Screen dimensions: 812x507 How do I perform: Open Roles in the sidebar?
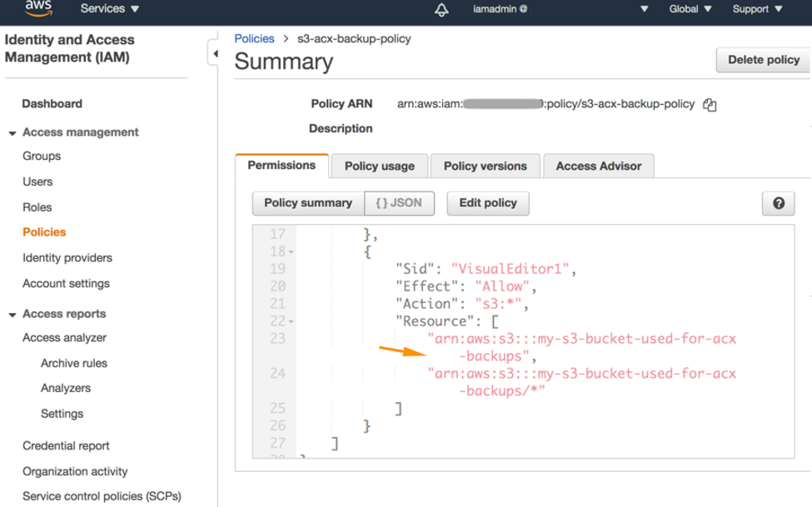37,207
